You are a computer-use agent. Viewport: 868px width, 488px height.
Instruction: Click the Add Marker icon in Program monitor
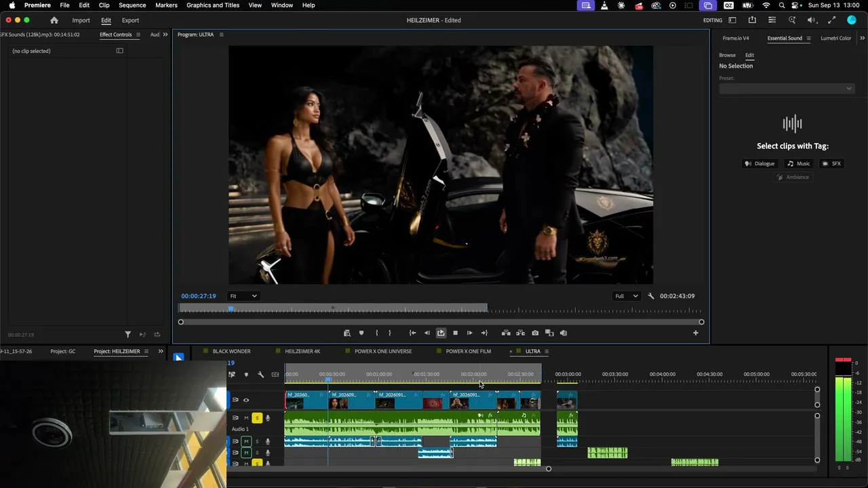pyautogui.click(x=361, y=333)
